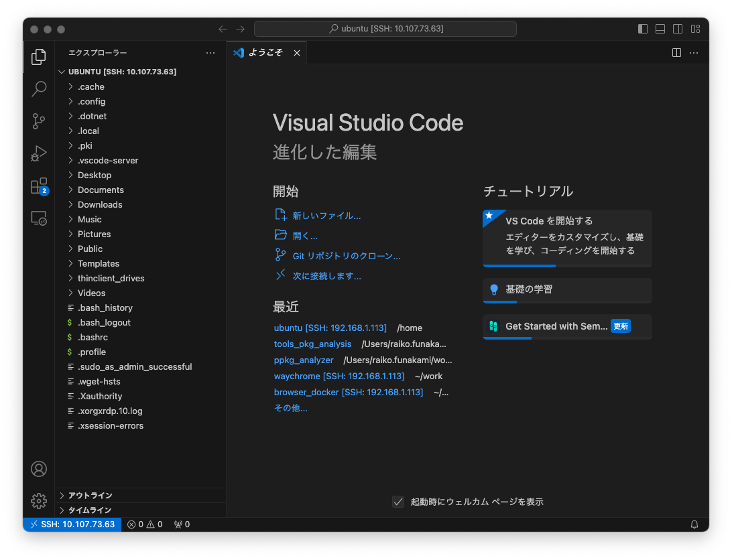Open the Remote Explorer view
This screenshot has width=732, height=560.
pyautogui.click(x=39, y=218)
